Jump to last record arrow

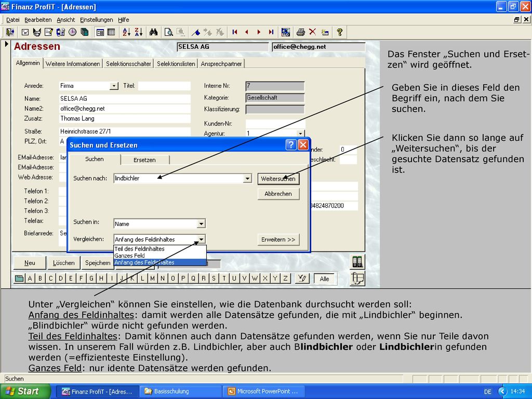click(271, 32)
